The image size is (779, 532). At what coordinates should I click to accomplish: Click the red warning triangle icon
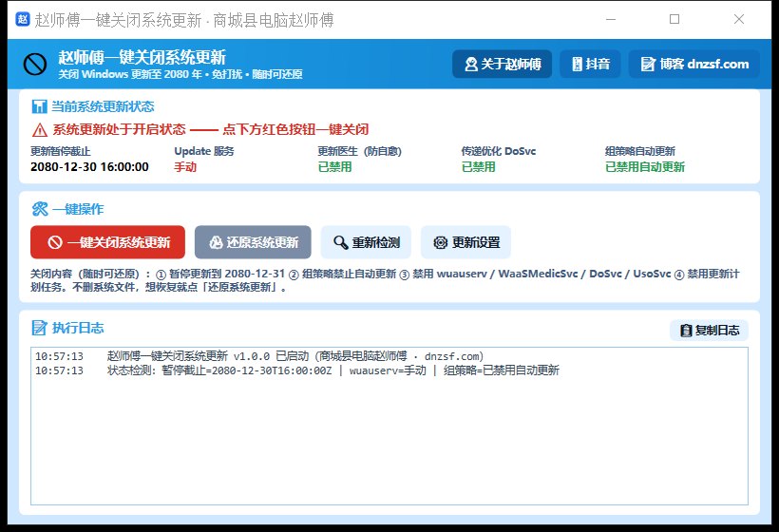[40, 130]
